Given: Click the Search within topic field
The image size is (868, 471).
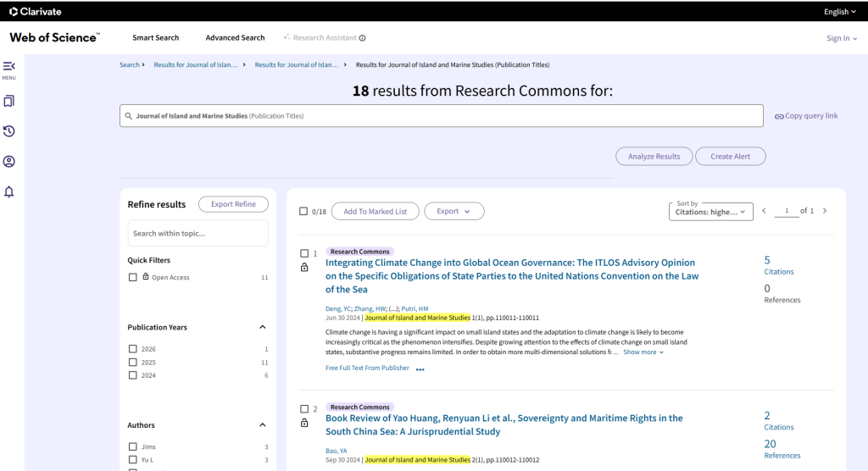Looking at the screenshot, I should (x=198, y=233).
